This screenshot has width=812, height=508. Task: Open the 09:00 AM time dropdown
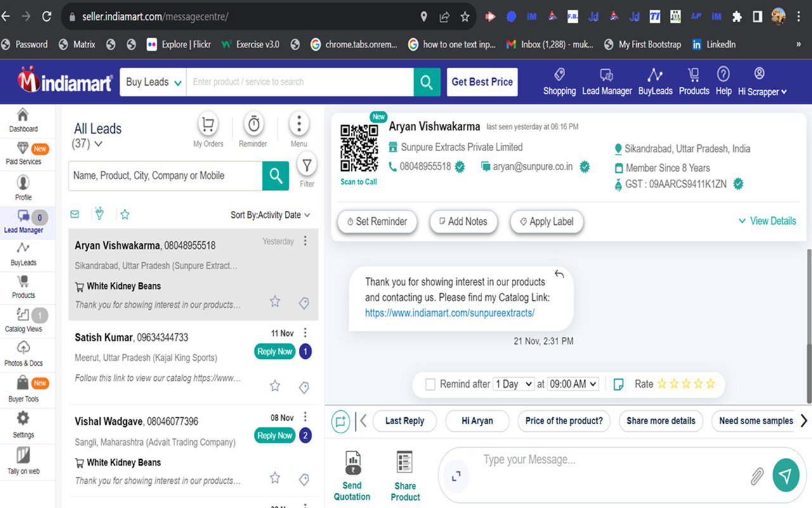pyautogui.click(x=573, y=384)
